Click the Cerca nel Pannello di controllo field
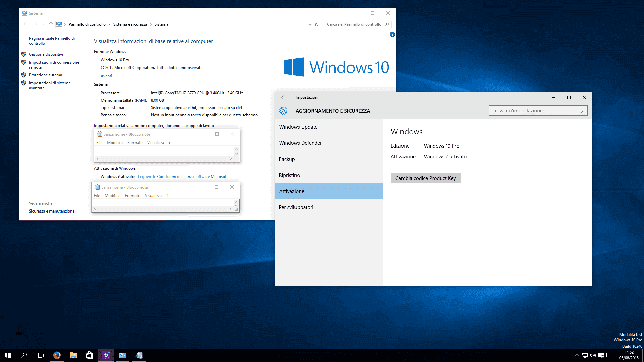Image resolution: width=644 pixels, height=362 pixels. pyautogui.click(x=358, y=24)
